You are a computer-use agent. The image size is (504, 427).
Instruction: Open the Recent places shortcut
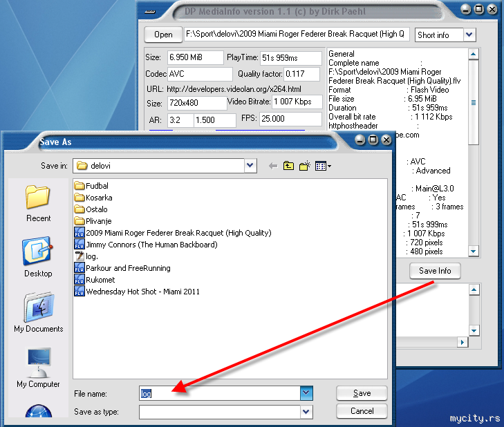38,203
